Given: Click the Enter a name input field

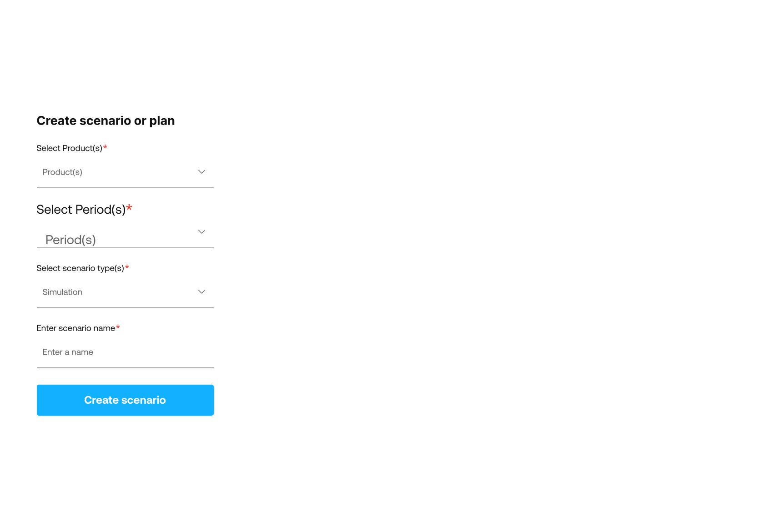Looking at the screenshot, I should click(125, 352).
